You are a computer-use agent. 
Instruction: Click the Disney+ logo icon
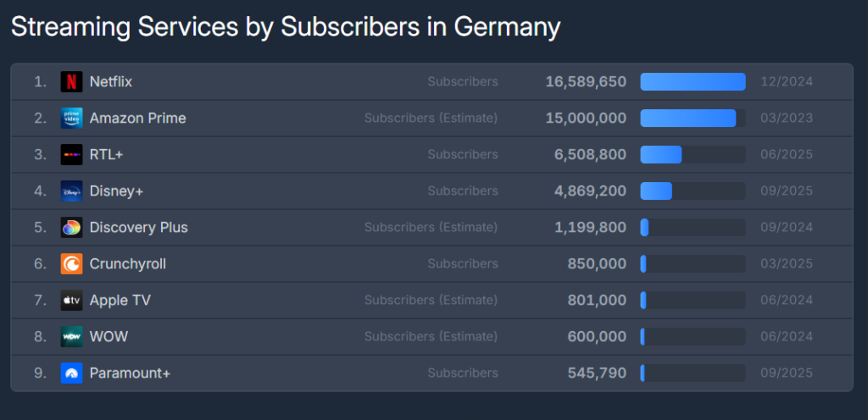click(71, 191)
